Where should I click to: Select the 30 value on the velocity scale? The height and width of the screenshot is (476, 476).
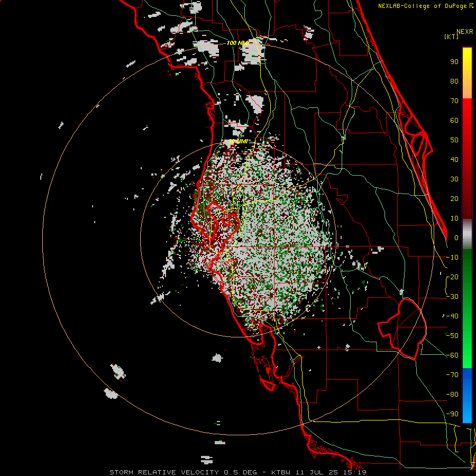[454, 179]
